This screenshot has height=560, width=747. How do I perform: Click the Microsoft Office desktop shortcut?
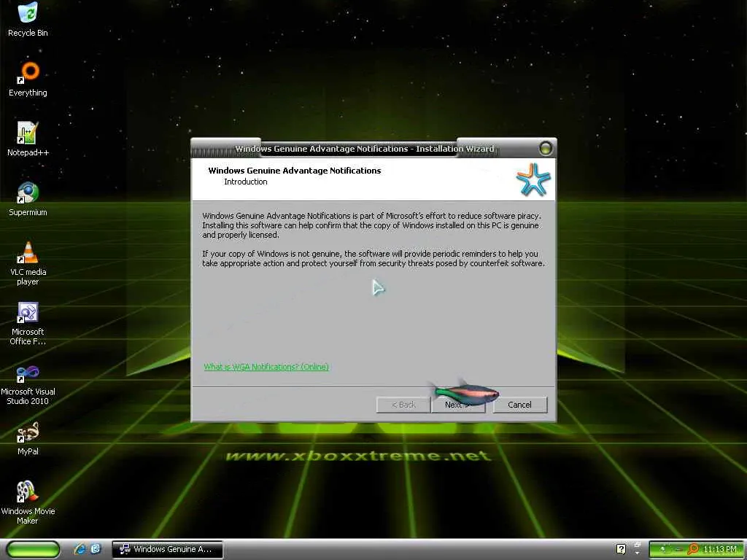coord(28,323)
